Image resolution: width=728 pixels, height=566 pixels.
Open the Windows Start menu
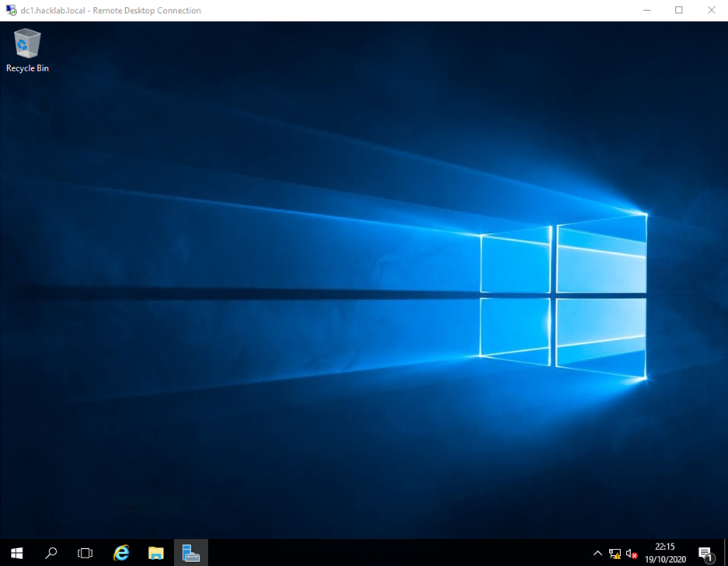pyautogui.click(x=17, y=553)
